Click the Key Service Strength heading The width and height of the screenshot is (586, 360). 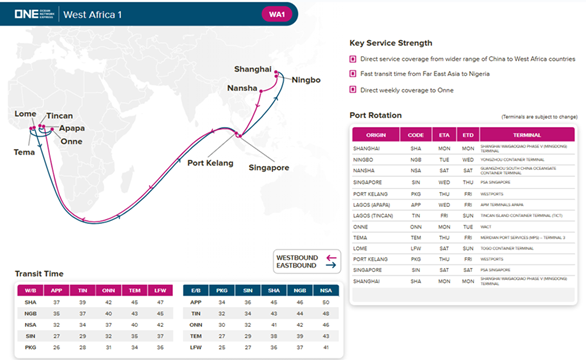[391, 43]
